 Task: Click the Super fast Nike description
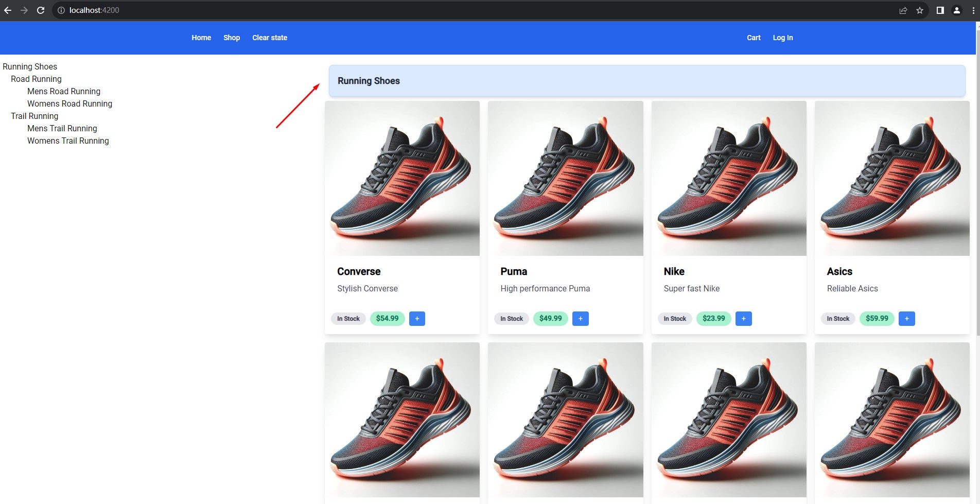(692, 289)
